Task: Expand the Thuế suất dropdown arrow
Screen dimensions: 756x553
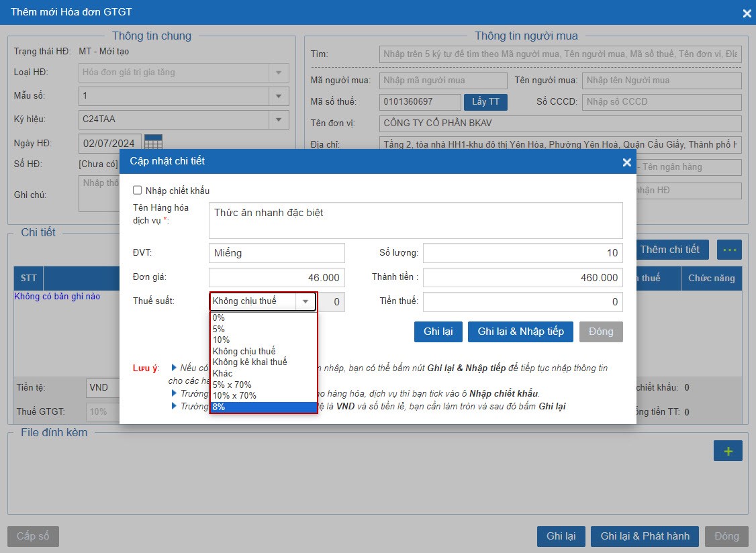Action: click(305, 302)
